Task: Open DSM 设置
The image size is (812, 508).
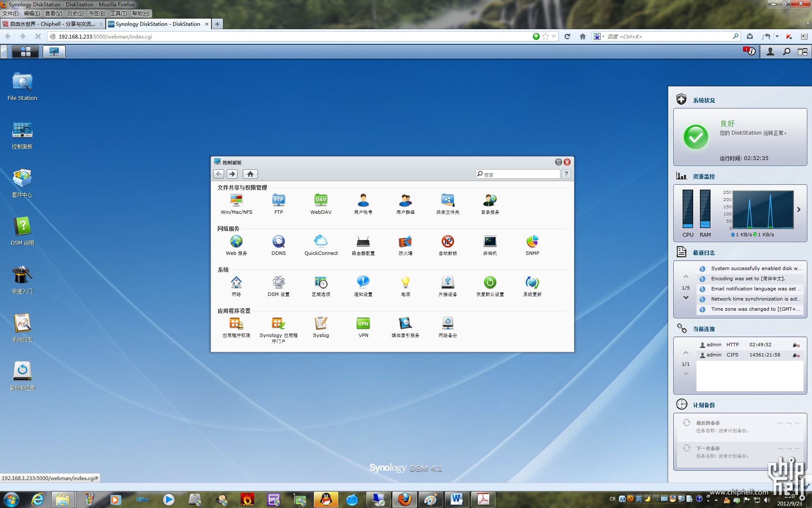Action: coord(279,286)
